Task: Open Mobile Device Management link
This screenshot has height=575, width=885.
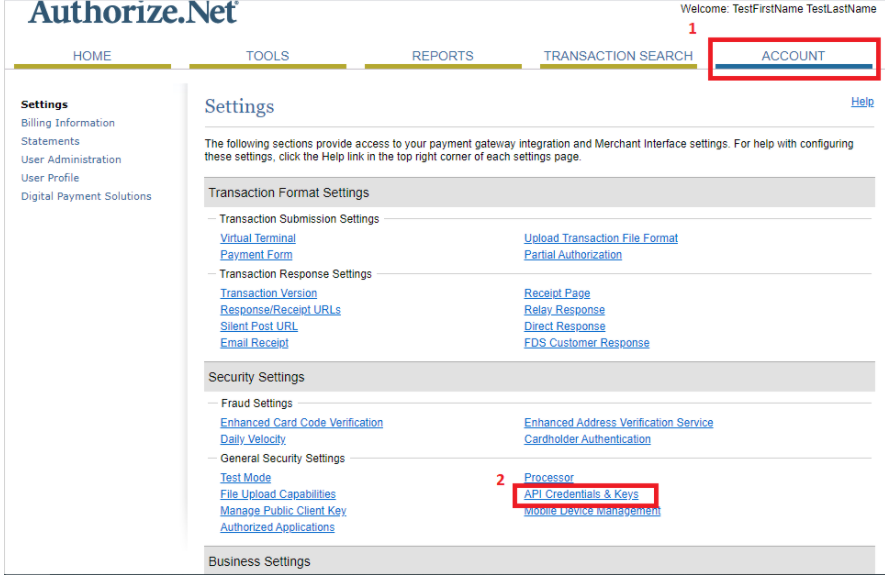Action: [592, 511]
